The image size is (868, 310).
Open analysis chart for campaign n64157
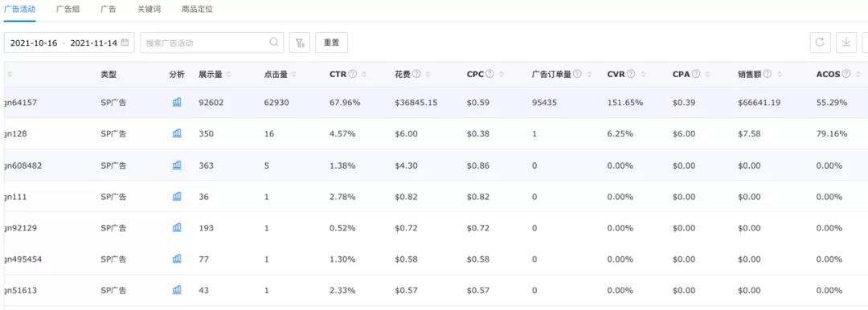(177, 102)
